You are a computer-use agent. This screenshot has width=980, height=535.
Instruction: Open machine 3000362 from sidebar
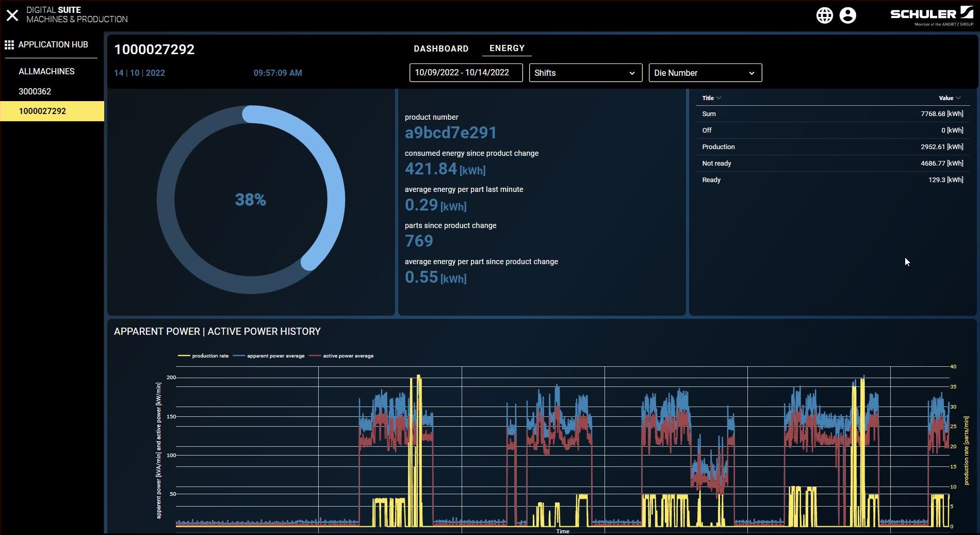(35, 91)
